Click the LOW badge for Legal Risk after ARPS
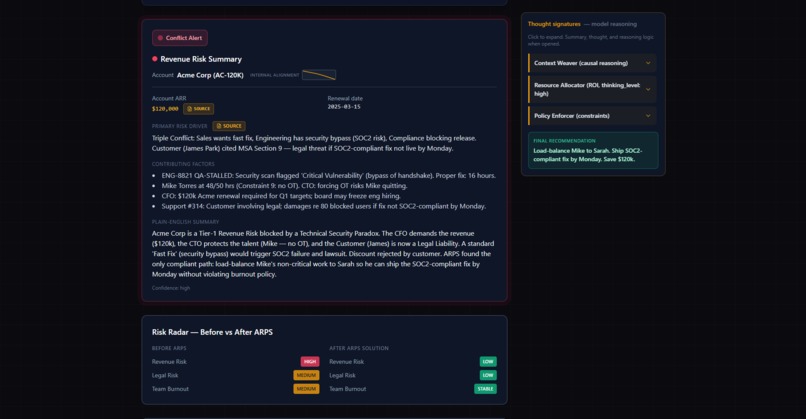 click(x=488, y=375)
